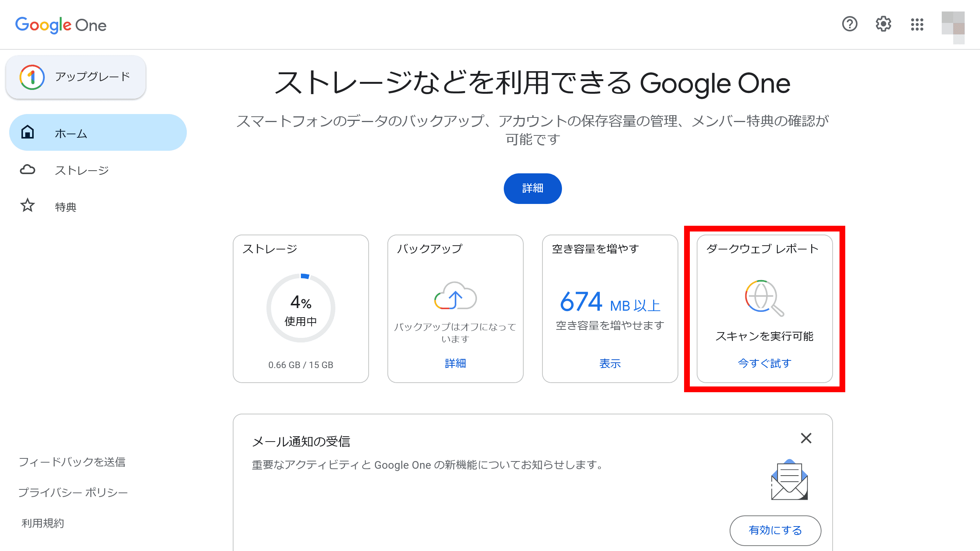The image size is (980, 551).
Task: Click the 4% storage usage ring
Action: [301, 308]
